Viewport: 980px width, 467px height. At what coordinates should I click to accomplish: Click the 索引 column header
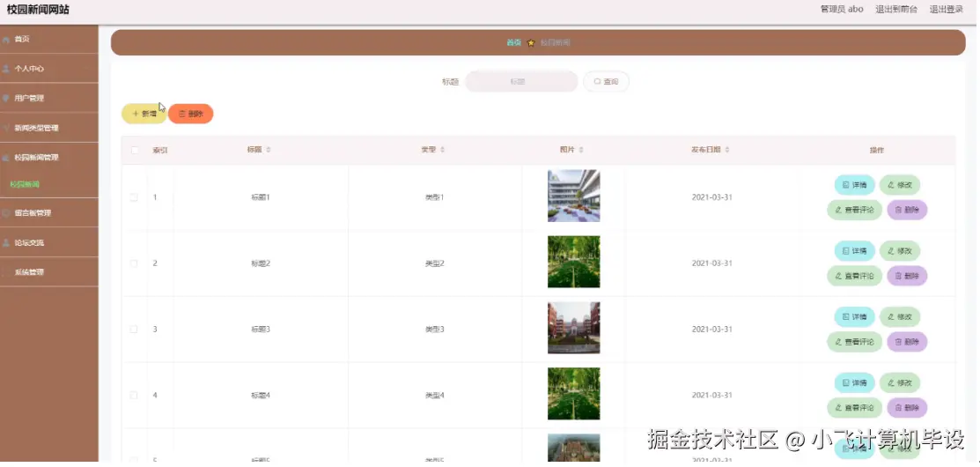160,150
